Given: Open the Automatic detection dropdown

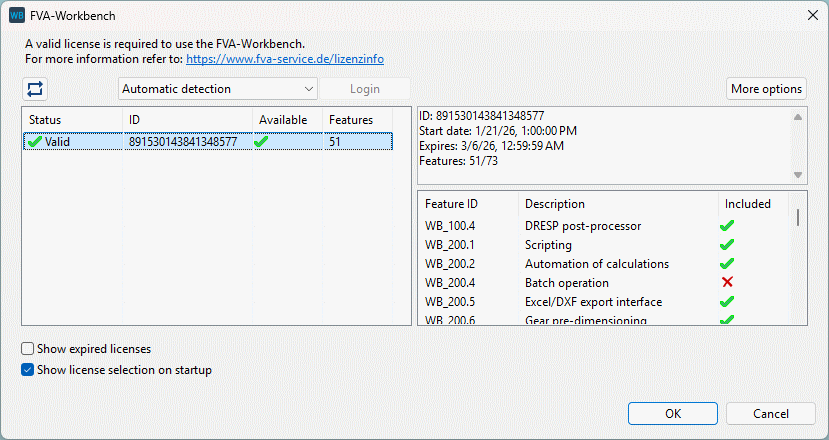Looking at the screenshot, I should [x=217, y=89].
